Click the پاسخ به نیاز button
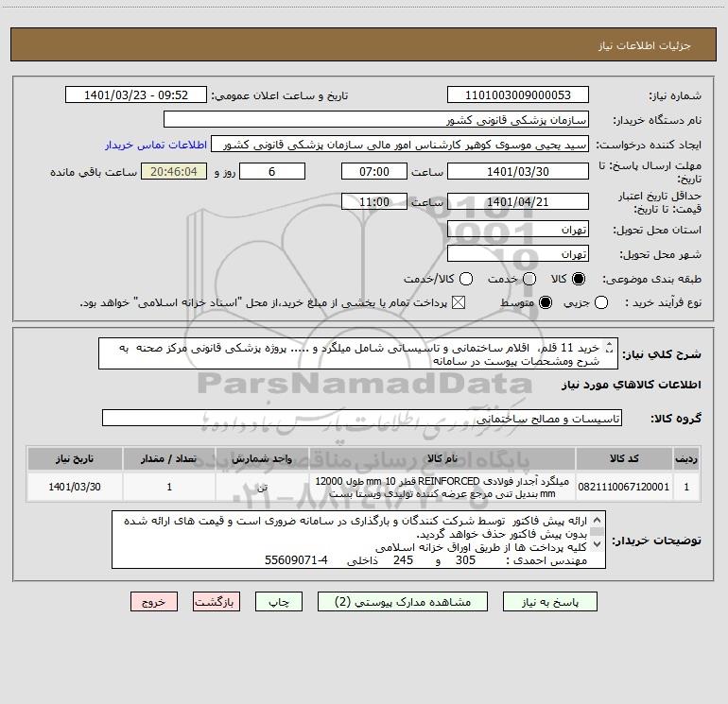Screen dimensions: 728x704 tap(550, 602)
